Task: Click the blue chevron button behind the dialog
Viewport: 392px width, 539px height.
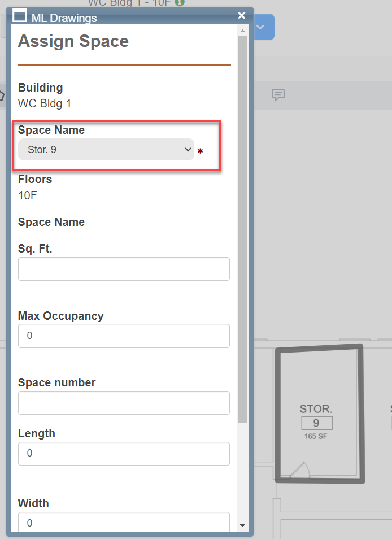Action: tap(261, 27)
